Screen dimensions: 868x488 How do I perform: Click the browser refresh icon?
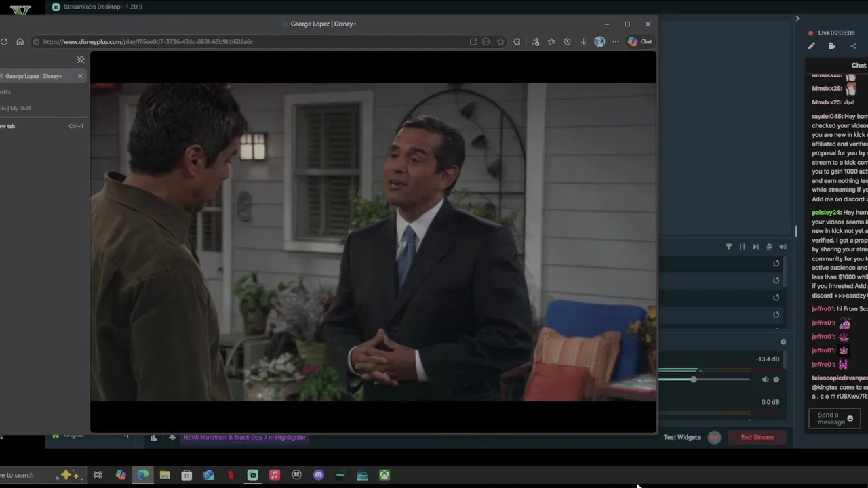[x=4, y=41]
